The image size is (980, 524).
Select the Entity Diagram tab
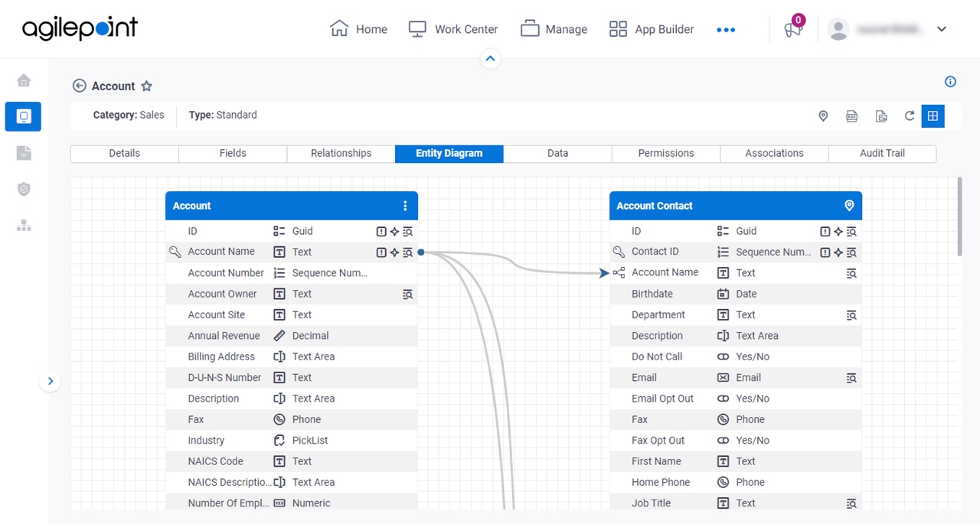pyautogui.click(x=449, y=153)
